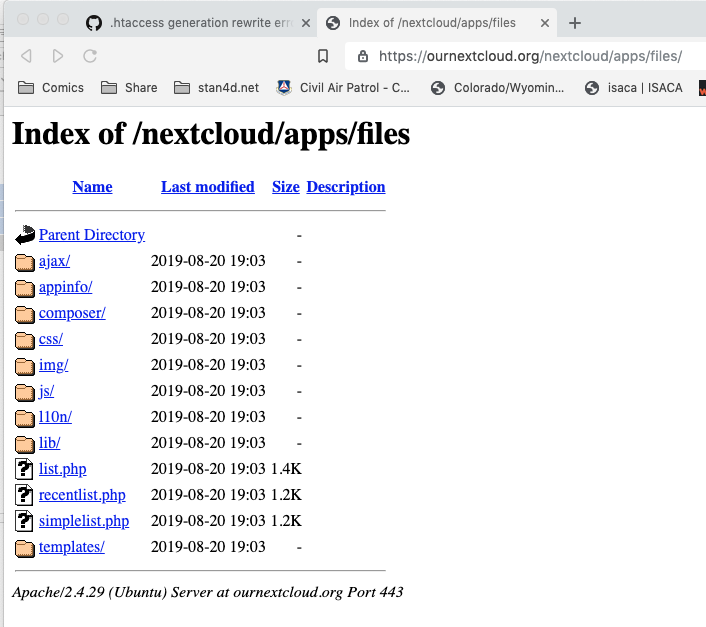Click the unknown-file icon beside list.php

point(24,469)
